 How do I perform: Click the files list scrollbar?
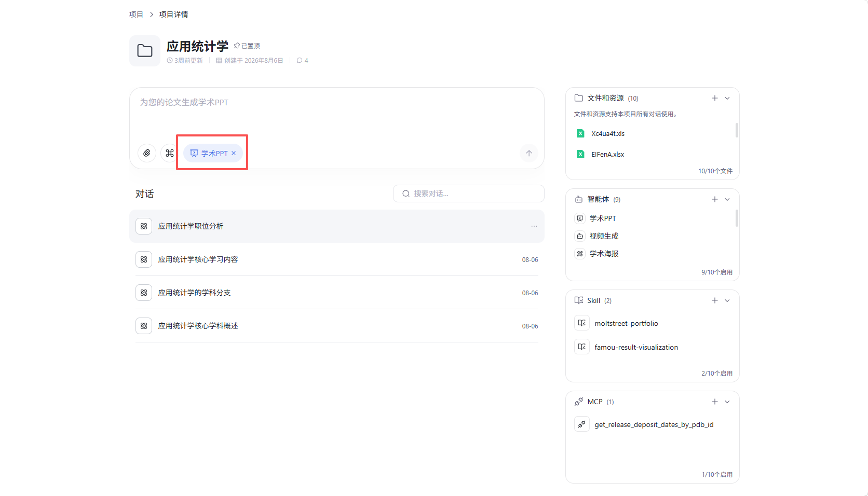click(737, 130)
